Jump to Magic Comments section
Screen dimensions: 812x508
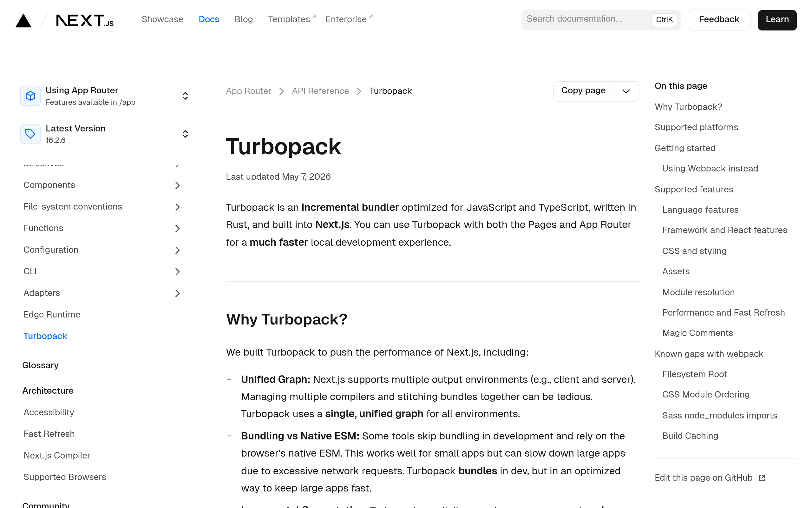pyautogui.click(x=697, y=333)
